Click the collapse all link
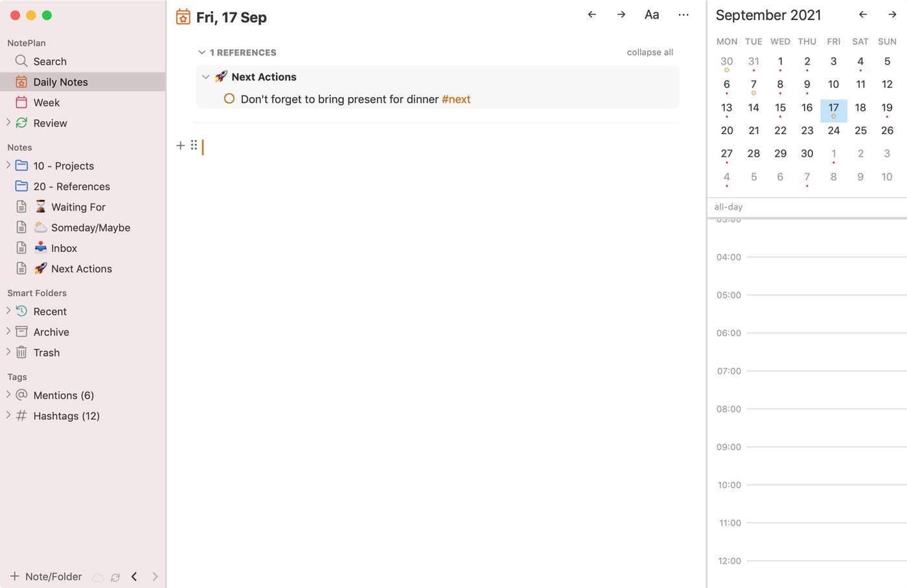 pyautogui.click(x=650, y=52)
